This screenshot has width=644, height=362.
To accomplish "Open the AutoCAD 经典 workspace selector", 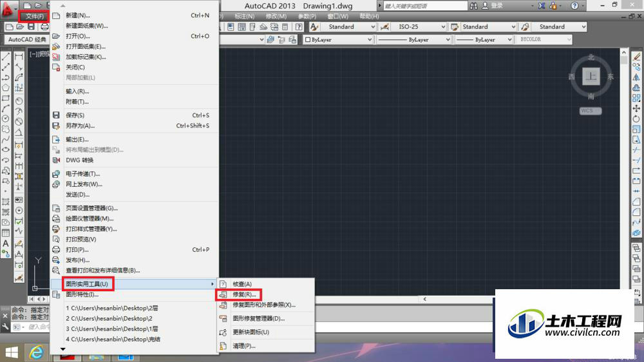I will 27,39.
